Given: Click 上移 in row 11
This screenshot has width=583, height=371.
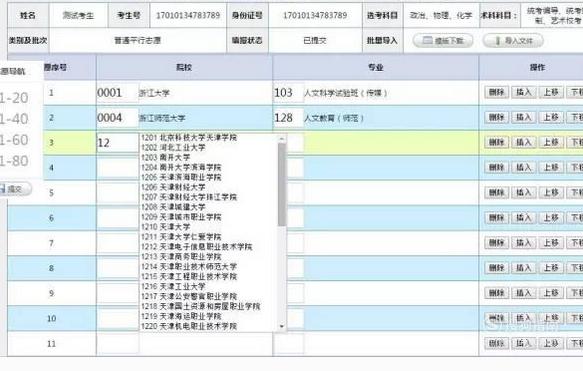Looking at the screenshot, I should (x=551, y=343).
